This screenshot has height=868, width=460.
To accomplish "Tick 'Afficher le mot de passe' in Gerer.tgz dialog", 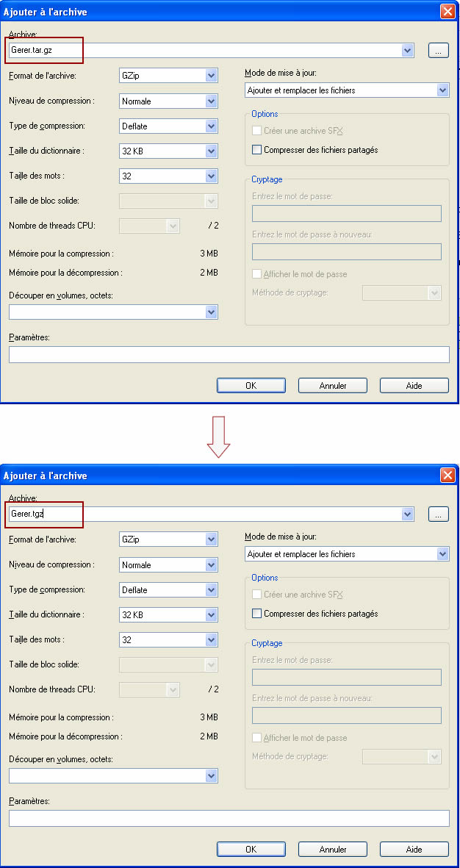I will pos(256,738).
